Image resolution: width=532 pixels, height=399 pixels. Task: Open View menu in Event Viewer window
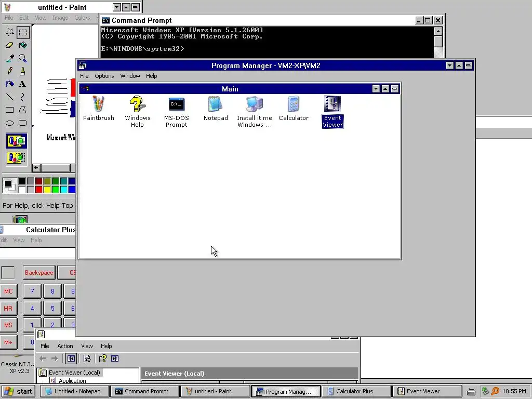coord(87,346)
